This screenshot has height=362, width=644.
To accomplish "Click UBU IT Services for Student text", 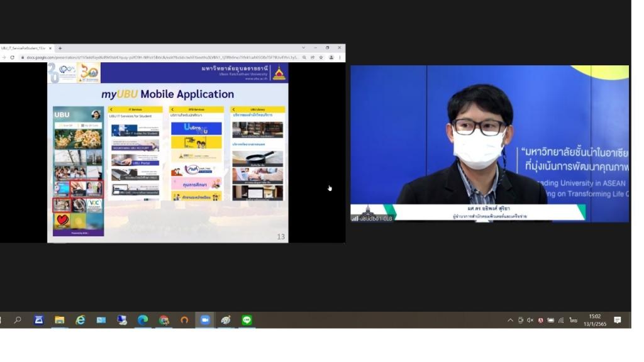I will 130,116.
